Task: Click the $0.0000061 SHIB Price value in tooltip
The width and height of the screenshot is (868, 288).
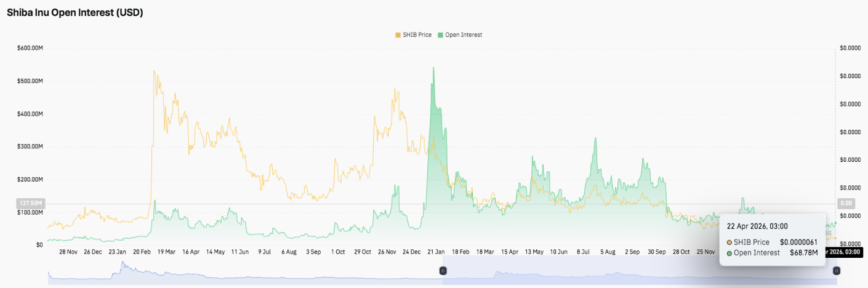Action: tap(798, 242)
